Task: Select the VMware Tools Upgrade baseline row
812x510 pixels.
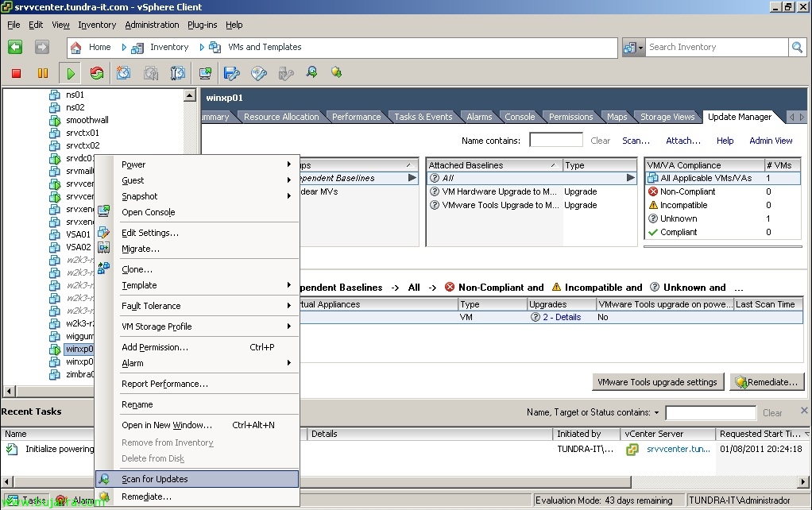Action: 531,205
